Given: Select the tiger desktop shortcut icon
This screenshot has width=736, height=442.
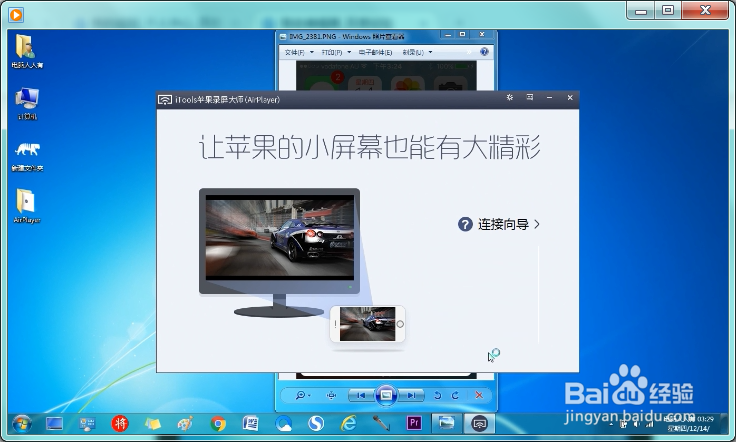Looking at the screenshot, I should [x=27, y=156].
